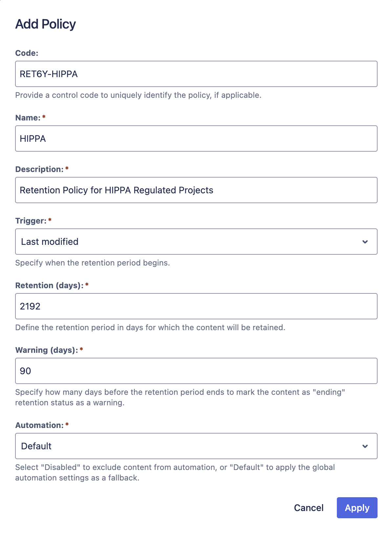Click the Add Policy heading
392x533 pixels.
[x=45, y=24]
